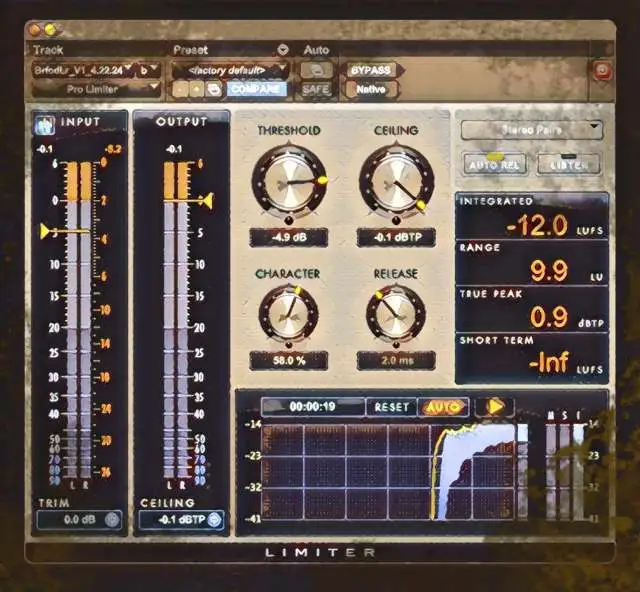This screenshot has width=640, height=592.
Task: Click the RELEASE value field 2.0 ms
Action: tap(395, 360)
